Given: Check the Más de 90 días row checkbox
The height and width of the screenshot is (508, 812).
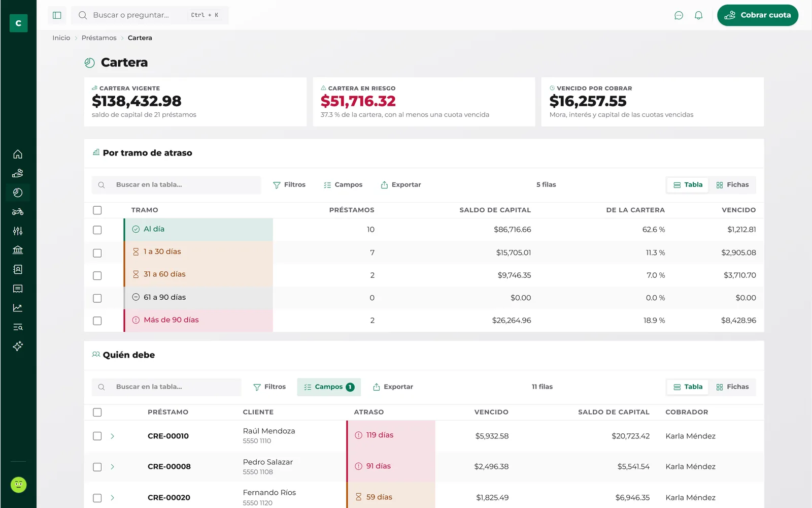Looking at the screenshot, I should click(x=97, y=321).
